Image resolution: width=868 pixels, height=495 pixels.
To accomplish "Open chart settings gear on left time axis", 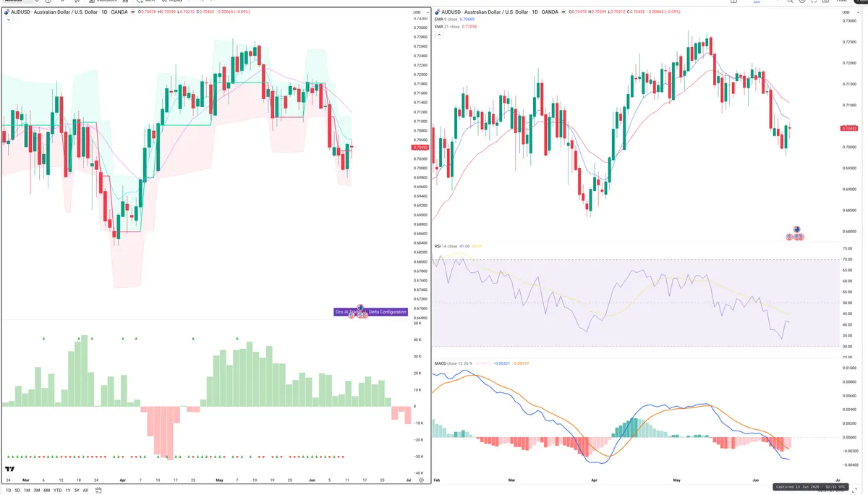I will (420, 480).
